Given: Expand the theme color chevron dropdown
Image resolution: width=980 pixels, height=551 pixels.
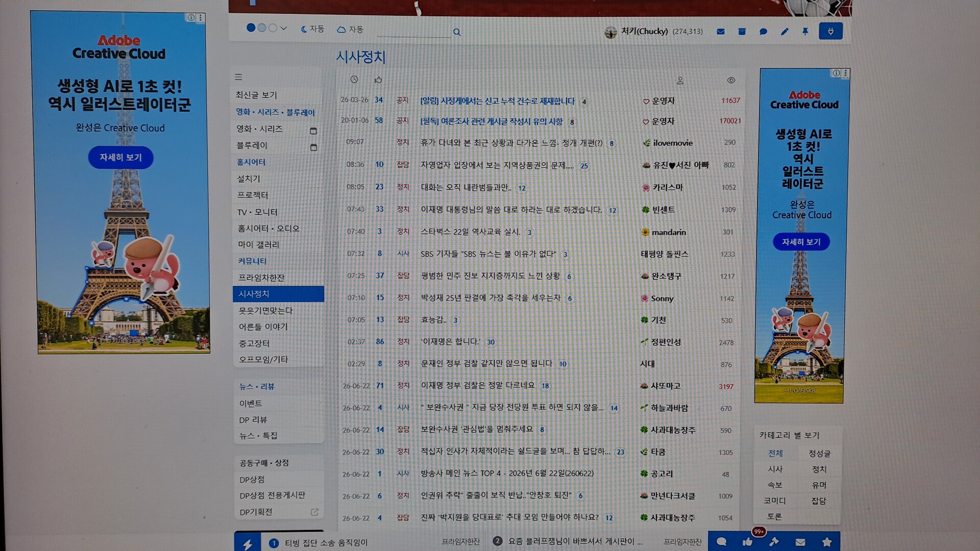Looking at the screenshot, I should pos(284,28).
